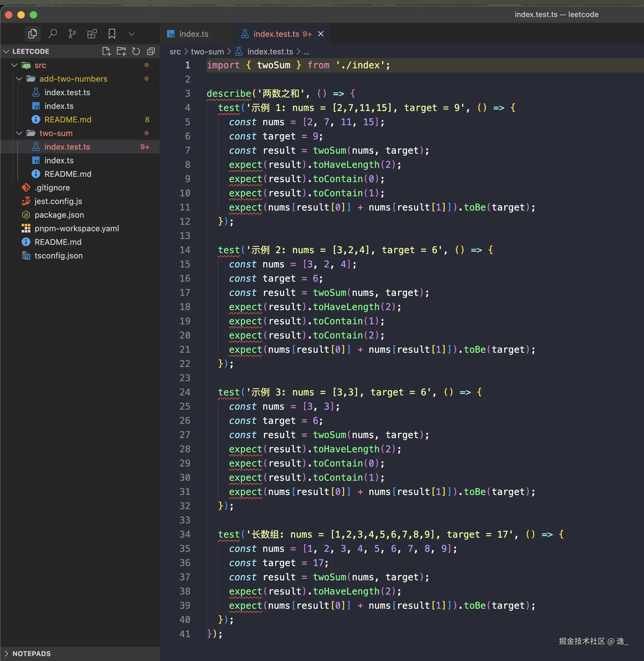Viewport: 644px width, 661px height.
Task: Click the New File icon
Action: [106, 51]
